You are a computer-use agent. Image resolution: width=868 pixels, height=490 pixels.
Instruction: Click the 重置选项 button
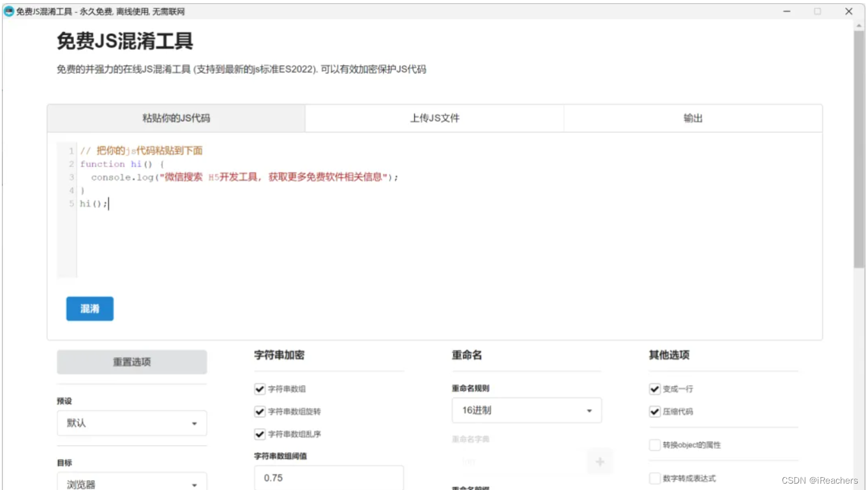[x=132, y=362]
